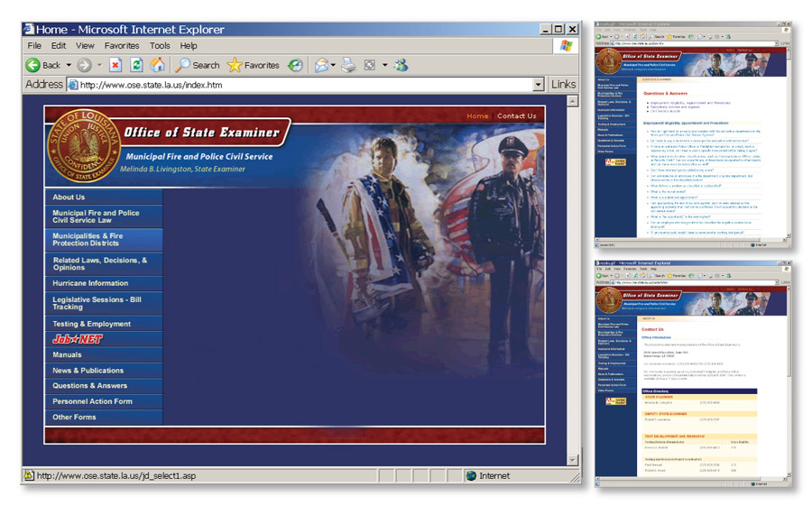The width and height of the screenshot is (812, 505).
Task: Click the JobNET logo in the sidebar
Action: pyautogui.click(x=78, y=339)
